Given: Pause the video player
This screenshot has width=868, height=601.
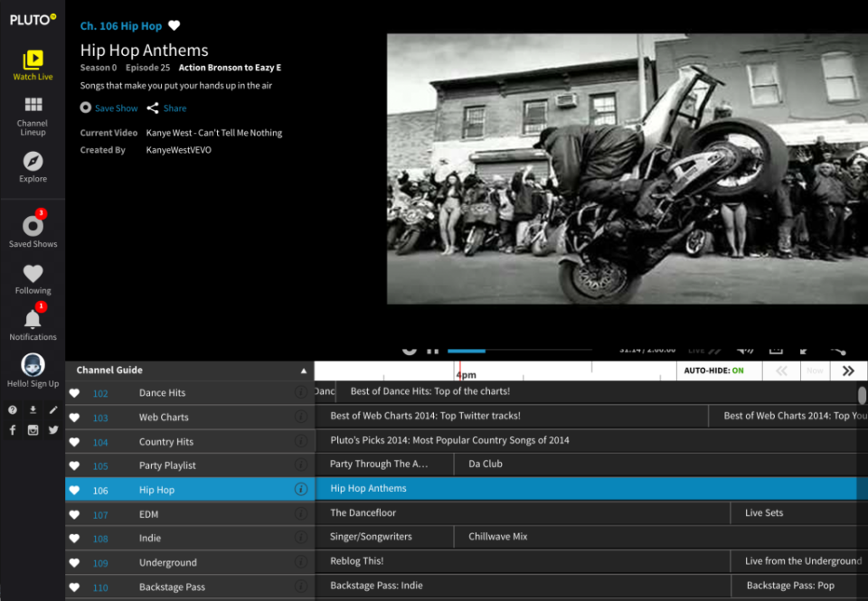Looking at the screenshot, I should point(433,350).
